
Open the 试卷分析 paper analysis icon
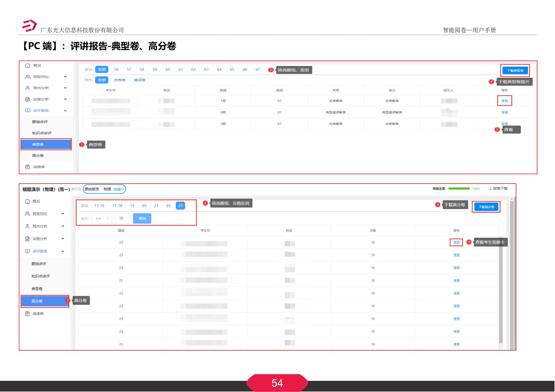pyautogui.click(x=27, y=99)
